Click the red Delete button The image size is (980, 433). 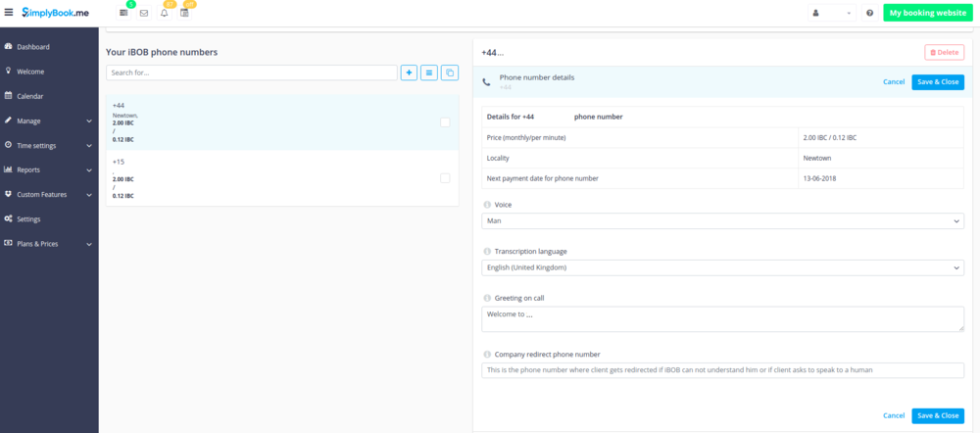[x=944, y=52]
